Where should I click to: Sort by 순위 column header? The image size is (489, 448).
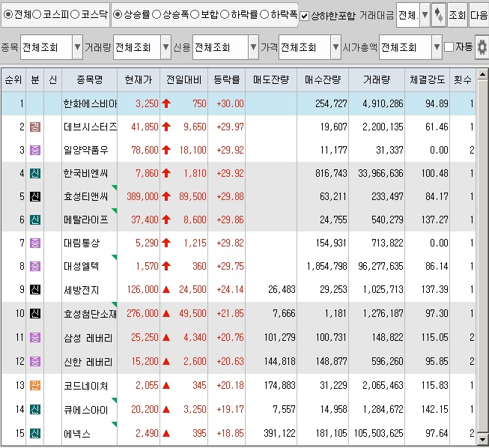[x=13, y=80]
